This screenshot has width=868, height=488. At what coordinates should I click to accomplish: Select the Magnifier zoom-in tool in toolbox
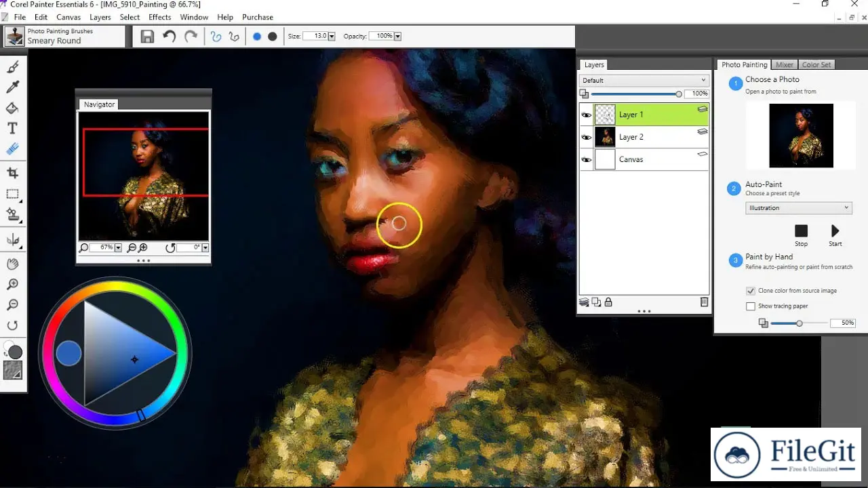[12, 285]
